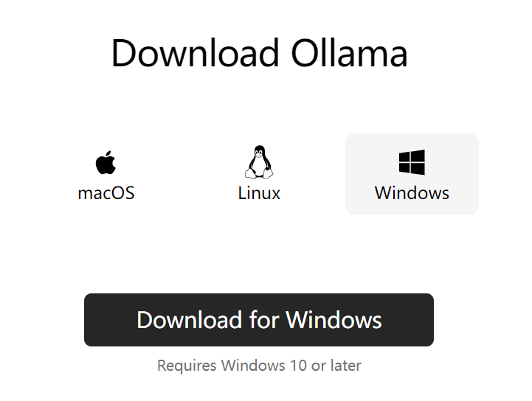Click the Download for Windows button
Screen dimensions: 532x401
[x=259, y=320]
